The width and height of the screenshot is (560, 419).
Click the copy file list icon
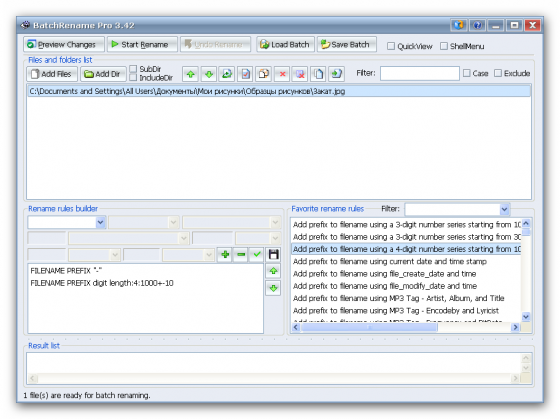point(318,74)
